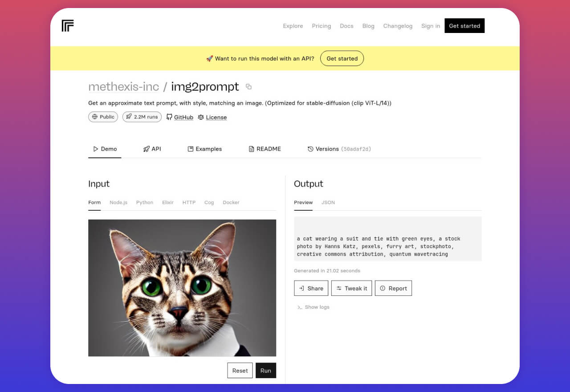Open the Versions history tab
Viewport: 570px width, 392px height.
coord(339,149)
